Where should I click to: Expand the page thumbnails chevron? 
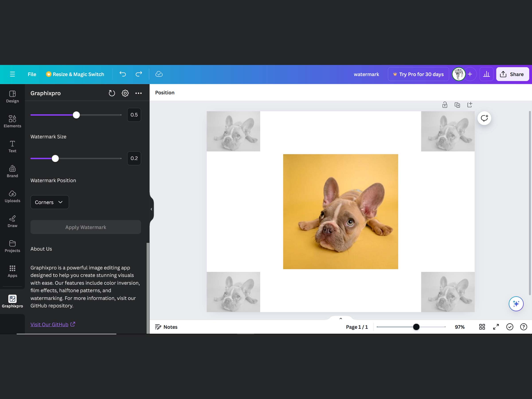pyautogui.click(x=340, y=319)
